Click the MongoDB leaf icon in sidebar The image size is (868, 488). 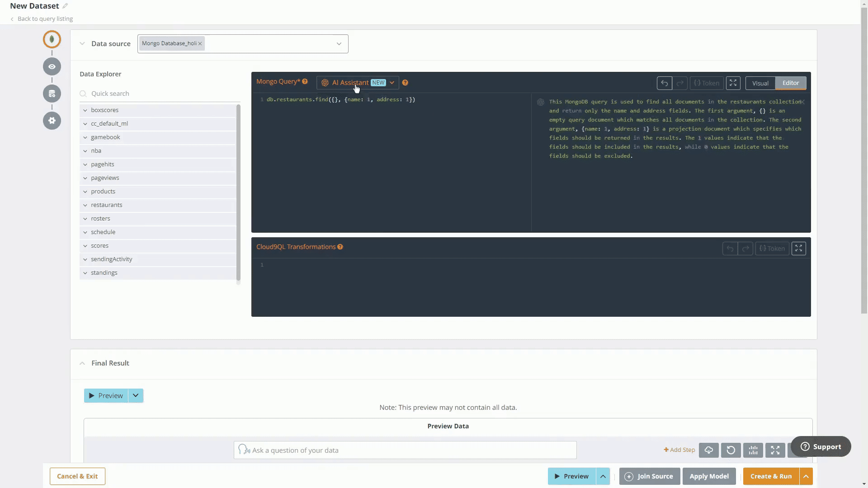point(52,39)
